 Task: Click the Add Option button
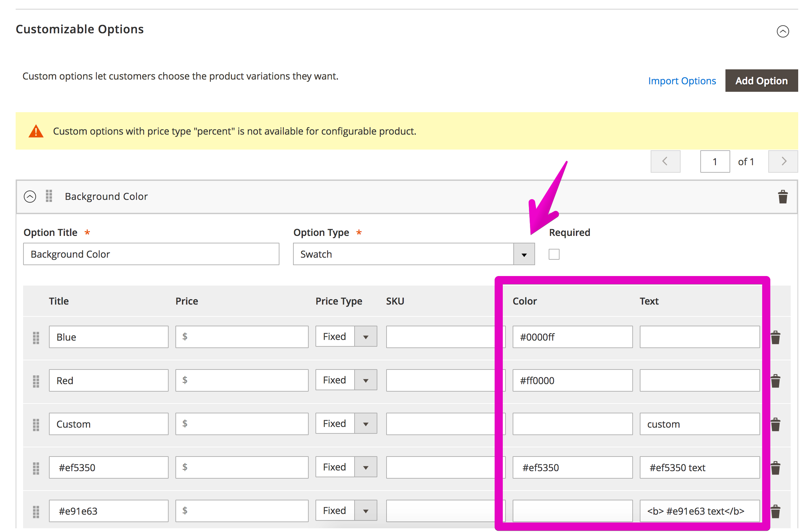761,81
